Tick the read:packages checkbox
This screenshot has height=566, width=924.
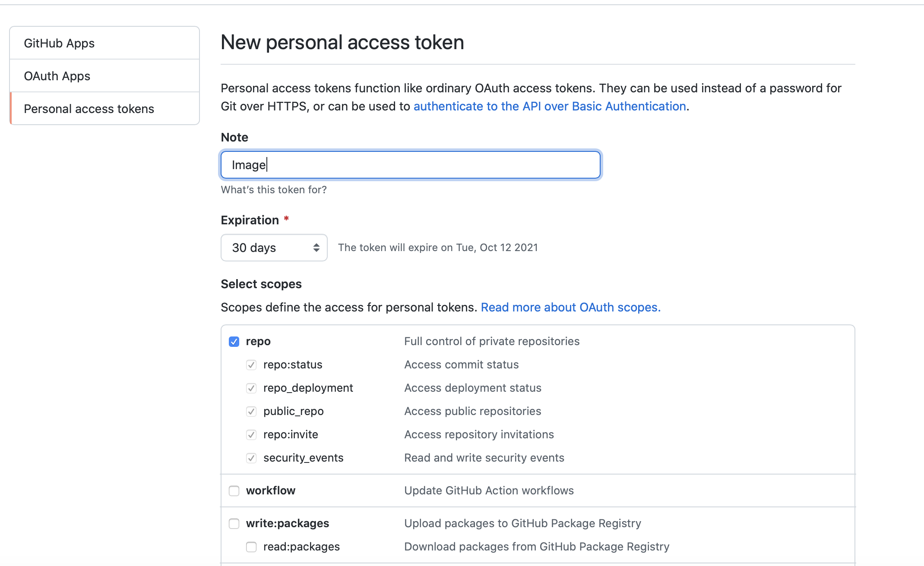coord(251,547)
